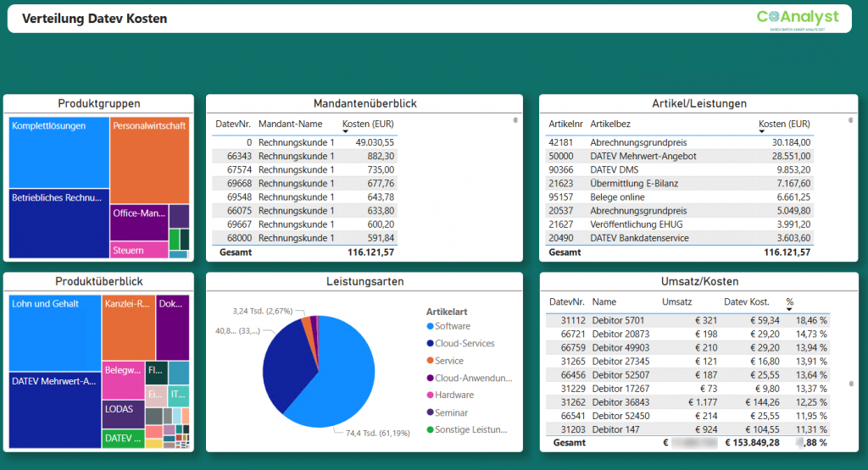
Task: Select Debitor 36843 row
Action: (687, 402)
